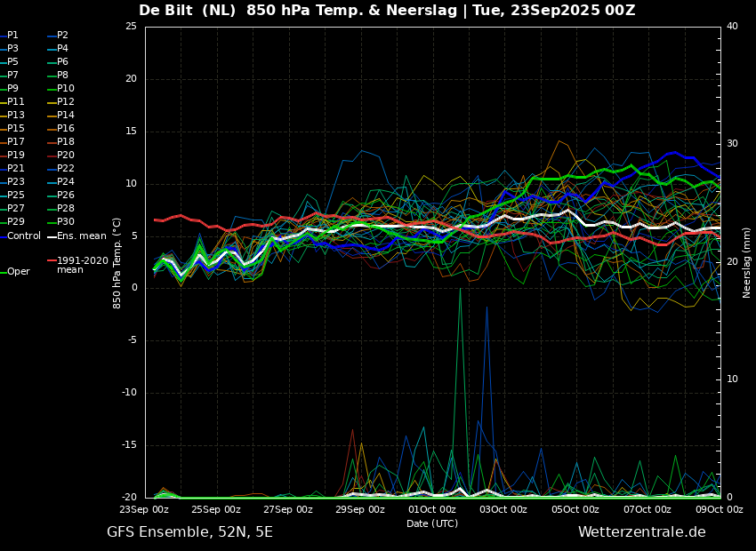
Task: Click the 30 precipitation axis value
Action: [732, 144]
